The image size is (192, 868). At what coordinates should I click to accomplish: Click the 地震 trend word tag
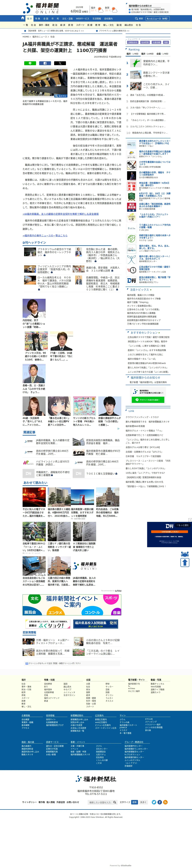[x=166, y=42]
